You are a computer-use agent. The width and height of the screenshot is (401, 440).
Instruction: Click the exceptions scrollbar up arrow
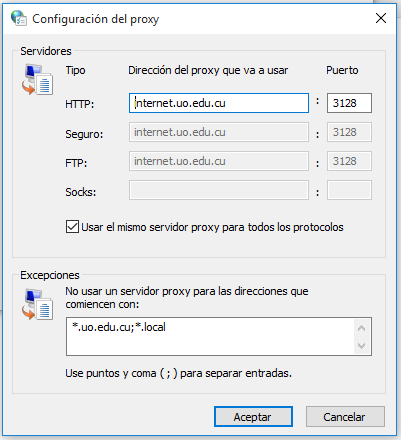361,328
